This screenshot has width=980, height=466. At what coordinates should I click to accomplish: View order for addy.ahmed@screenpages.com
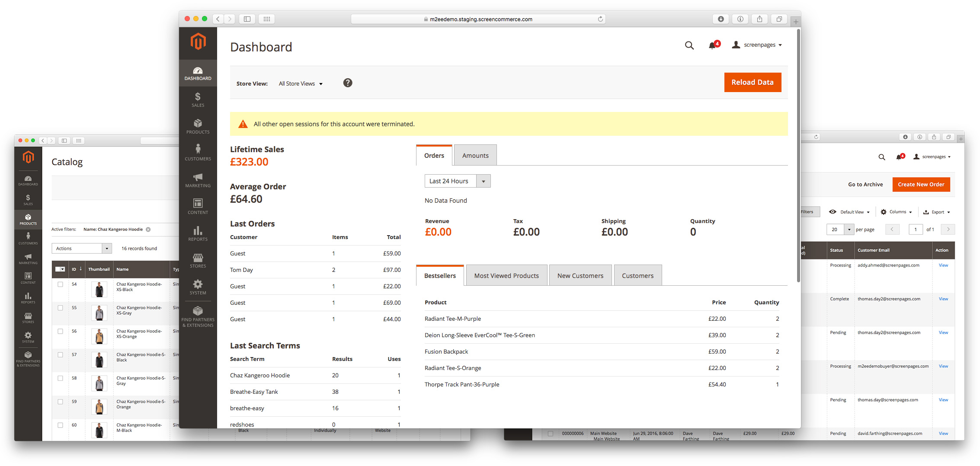coord(943,265)
